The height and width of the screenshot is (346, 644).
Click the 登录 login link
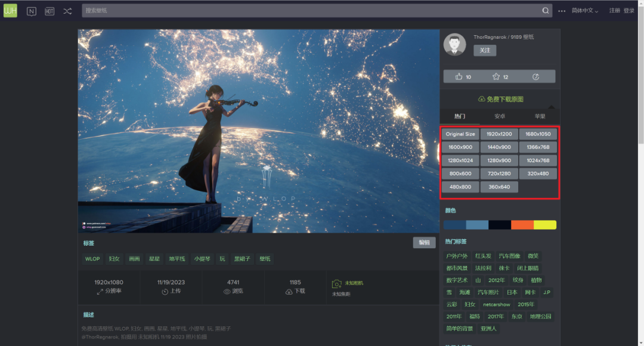pyautogui.click(x=629, y=11)
